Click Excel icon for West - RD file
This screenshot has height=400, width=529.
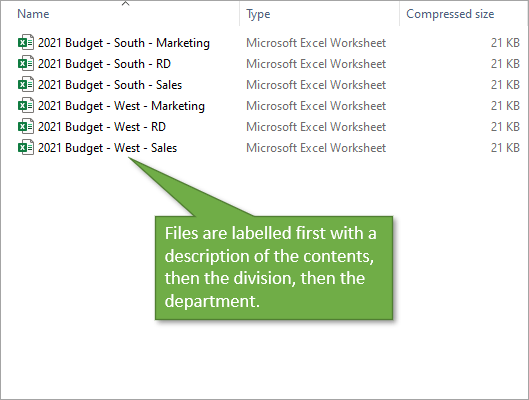tap(26, 126)
